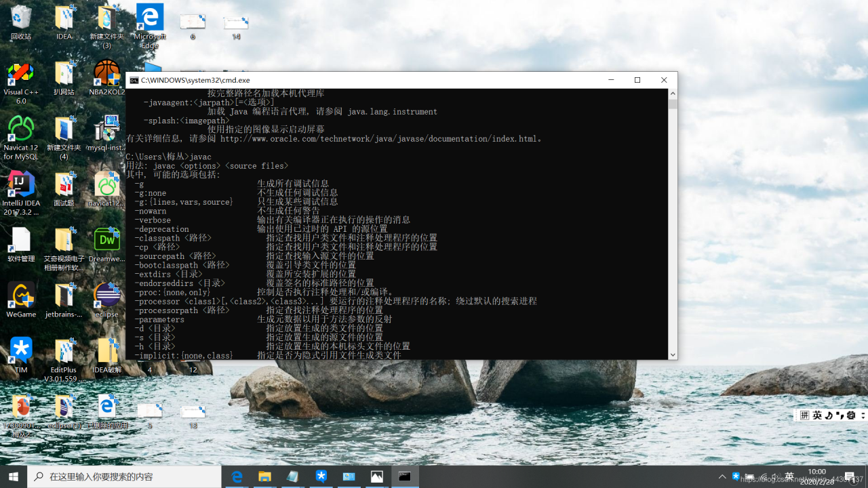The height and width of the screenshot is (488, 868).
Task: Click the IME toolbar grid keyboard icon
Action: pyautogui.click(x=804, y=415)
